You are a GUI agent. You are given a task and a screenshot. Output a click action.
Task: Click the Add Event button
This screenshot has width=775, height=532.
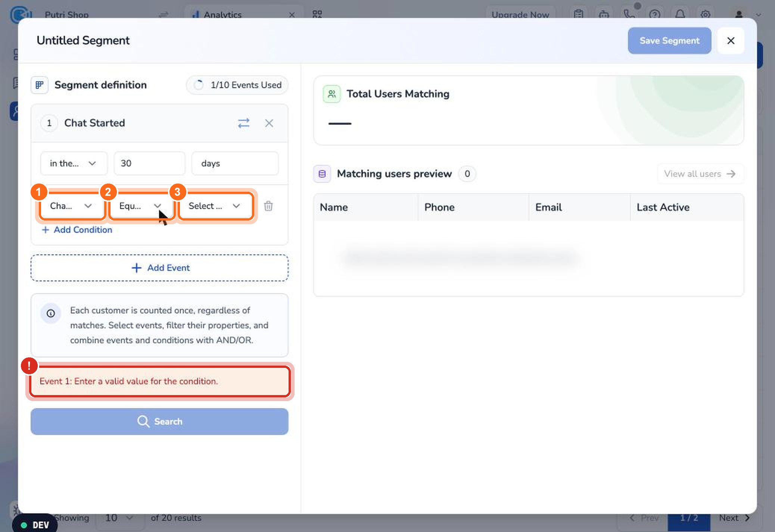pyautogui.click(x=159, y=268)
